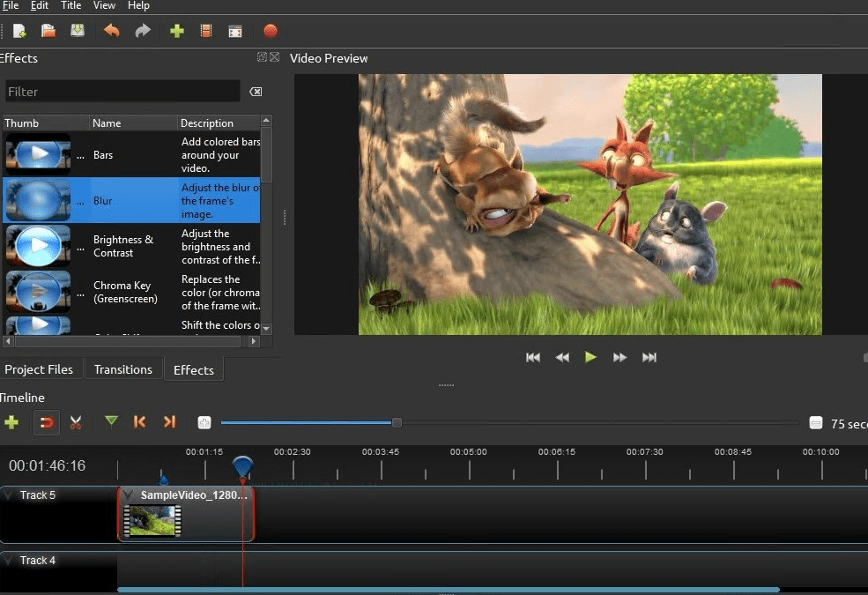Open the Title menu
Screen dimensions: 868x595
[x=70, y=5]
